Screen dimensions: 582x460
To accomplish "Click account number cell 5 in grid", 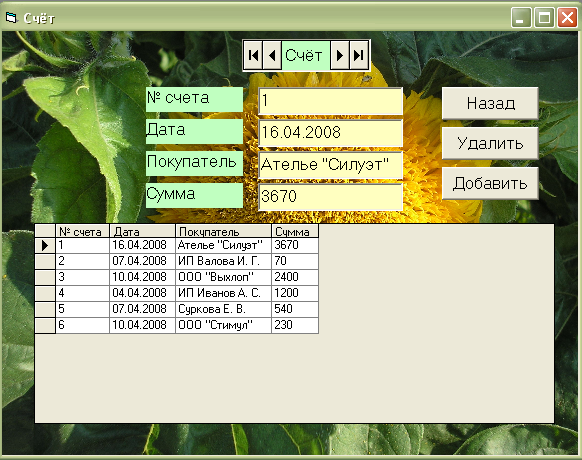I will click(x=82, y=309).
